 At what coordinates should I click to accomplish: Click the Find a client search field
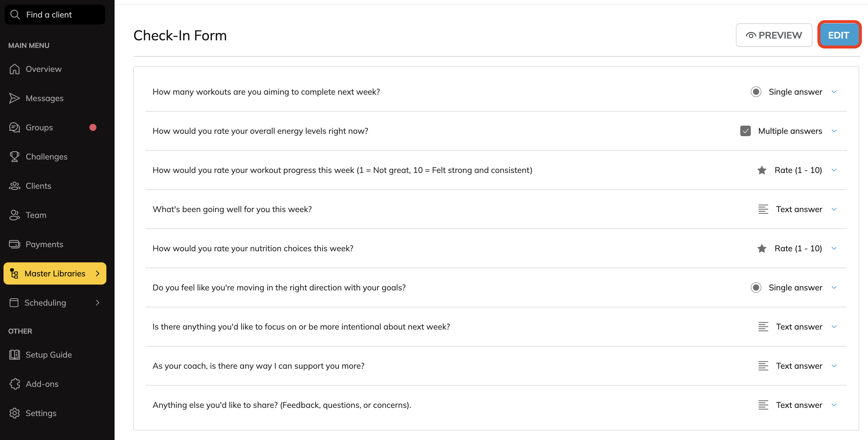(55, 15)
